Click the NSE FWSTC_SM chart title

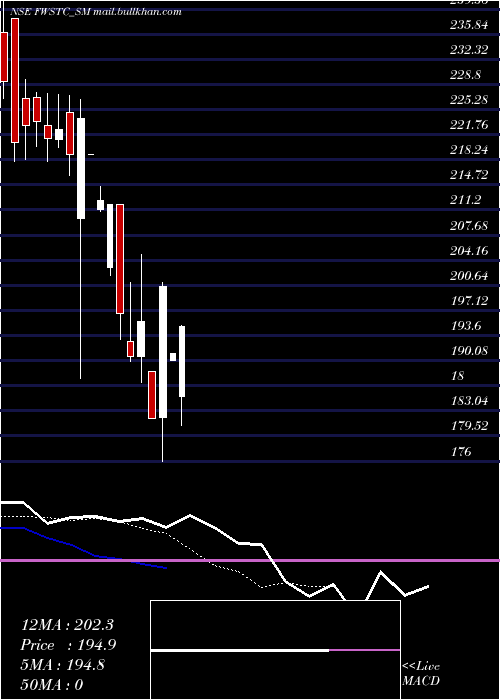[96, 12]
